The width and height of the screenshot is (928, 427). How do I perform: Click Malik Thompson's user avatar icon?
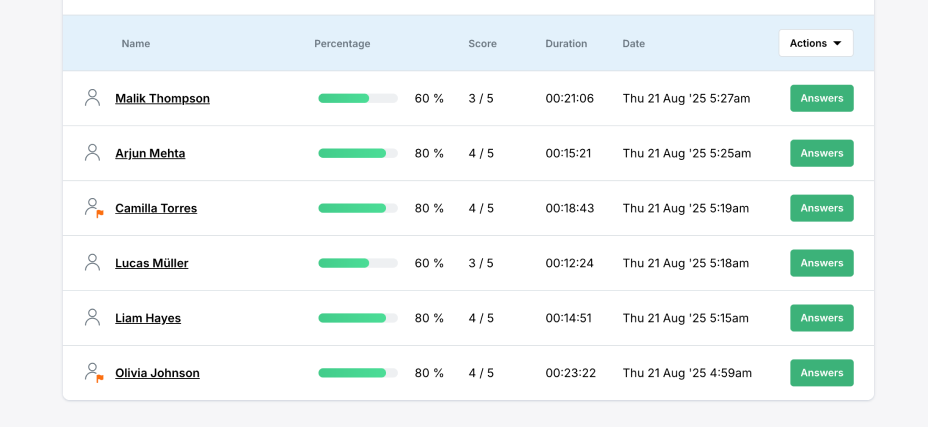click(93, 98)
